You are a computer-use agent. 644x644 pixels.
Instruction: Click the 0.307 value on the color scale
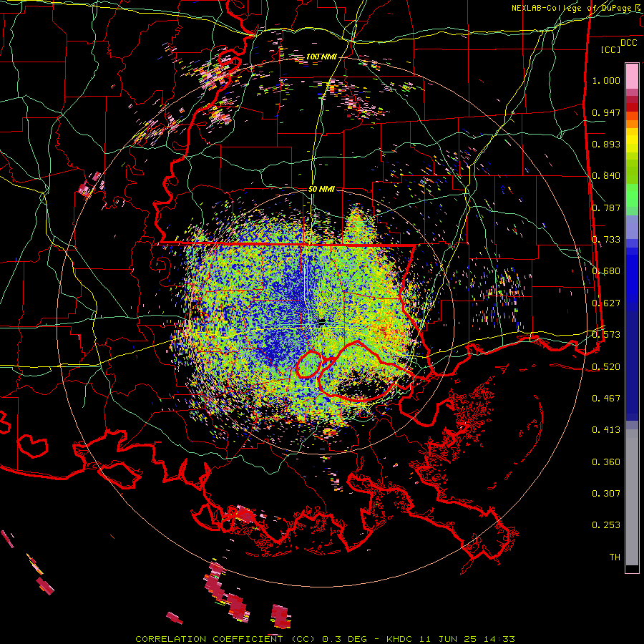(x=606, y=494)
